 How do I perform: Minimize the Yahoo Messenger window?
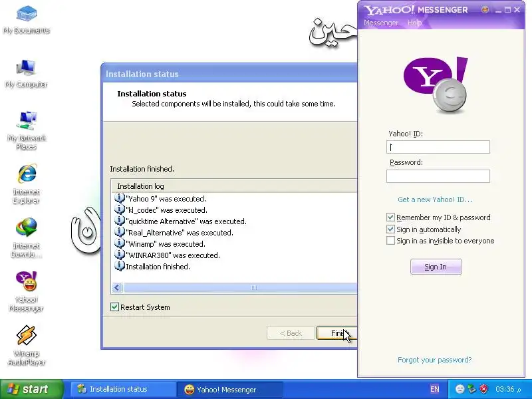498,10
